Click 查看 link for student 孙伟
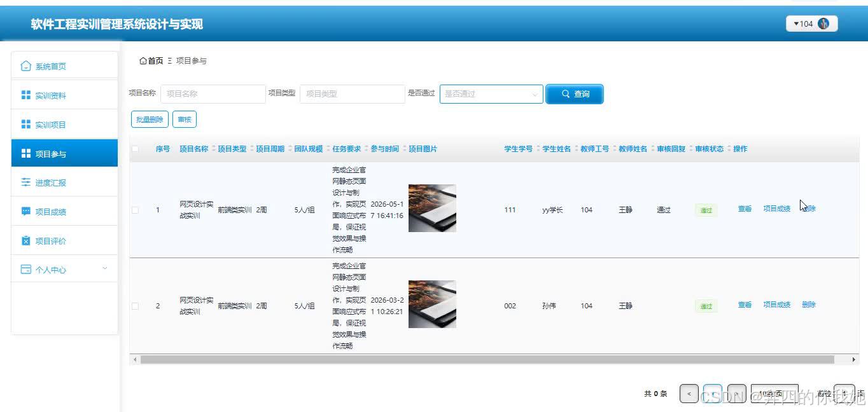This screenshot has width=868, height=412. [745, 305]
